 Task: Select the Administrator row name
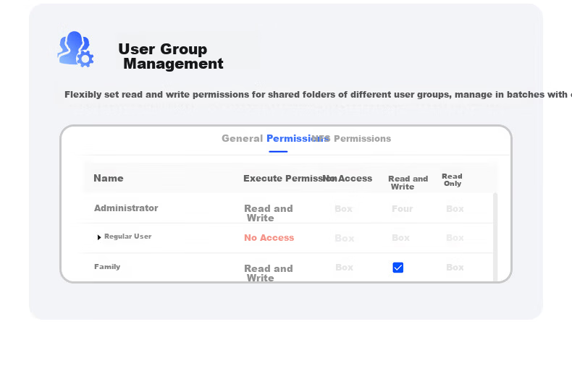coord(126,208)
